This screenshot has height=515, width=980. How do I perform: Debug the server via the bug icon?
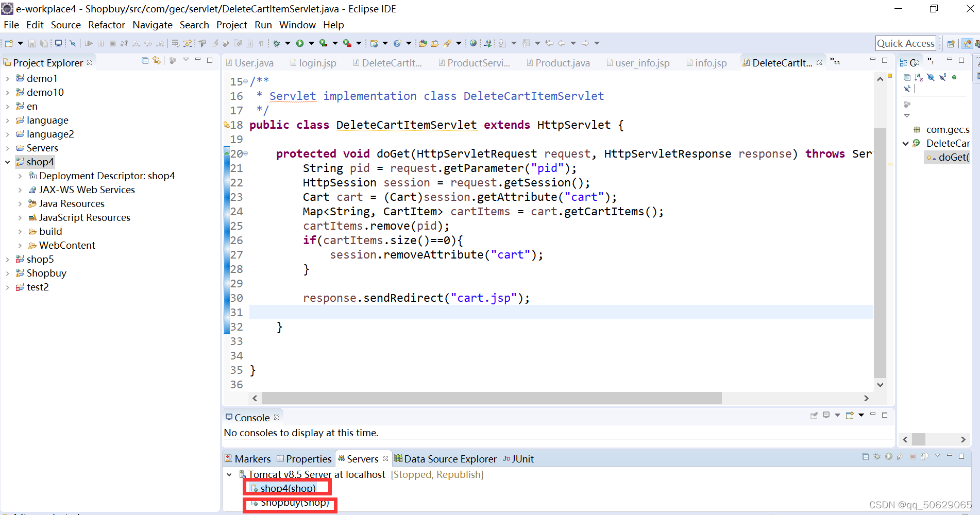(x=877, y=457)
